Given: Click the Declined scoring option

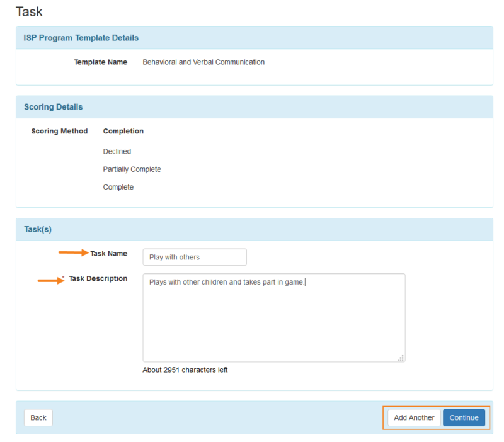Looking at the screenshot, I should (117, 151).
